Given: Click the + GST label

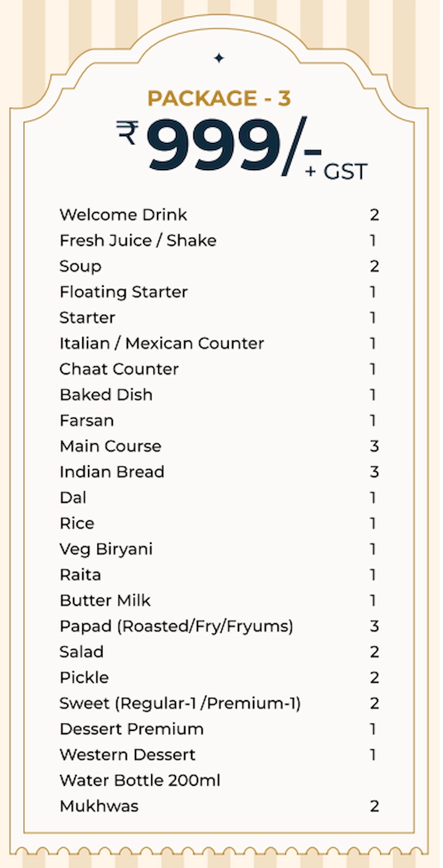Looking at the screenshot, I should (336, 172).
